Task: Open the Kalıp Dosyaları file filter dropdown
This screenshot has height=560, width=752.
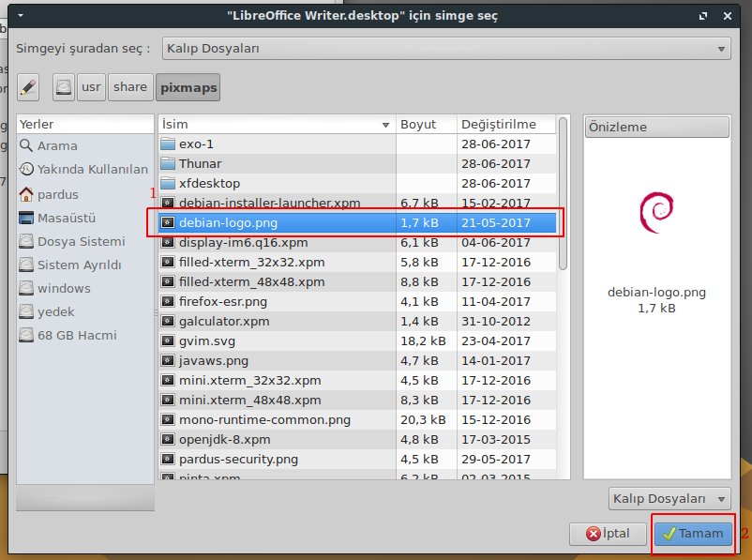Action: pyautogui.click(x=668, y=498)
